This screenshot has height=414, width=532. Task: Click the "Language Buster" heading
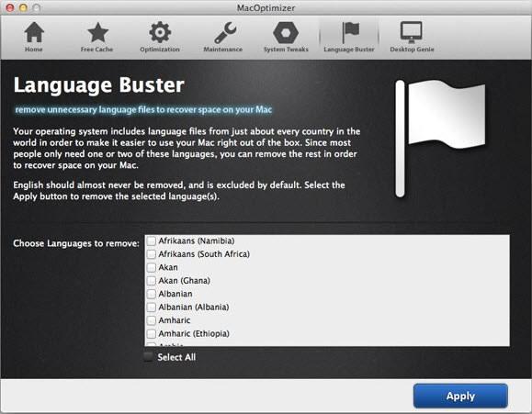98,84
